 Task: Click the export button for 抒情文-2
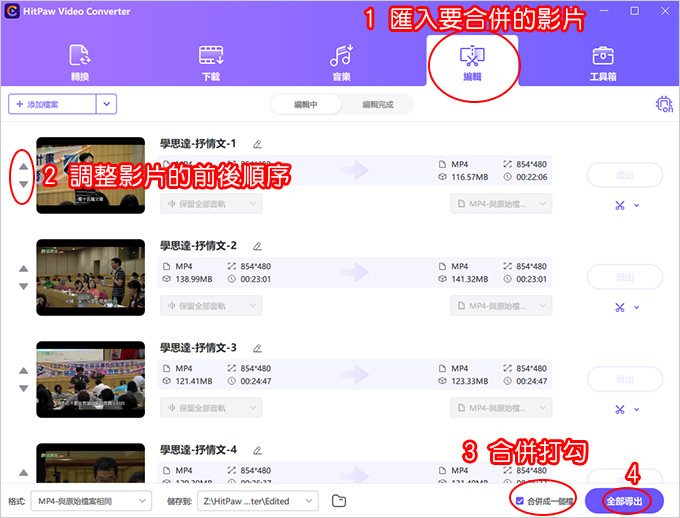pyautogui.click(x=625, y=277)
